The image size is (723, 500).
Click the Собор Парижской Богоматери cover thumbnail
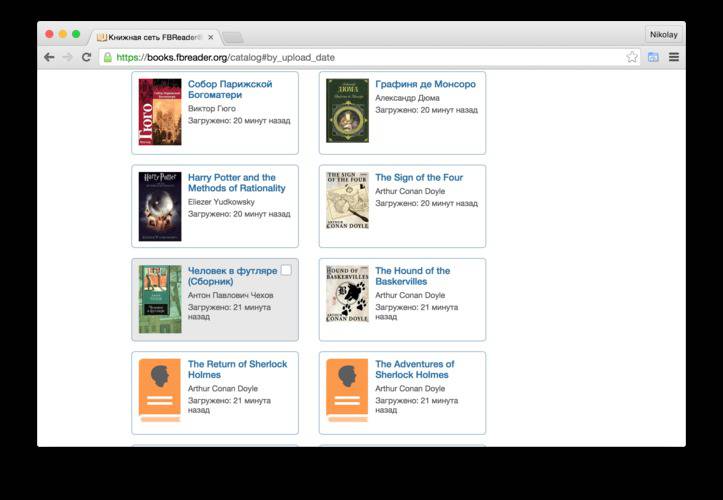(160, 112)
